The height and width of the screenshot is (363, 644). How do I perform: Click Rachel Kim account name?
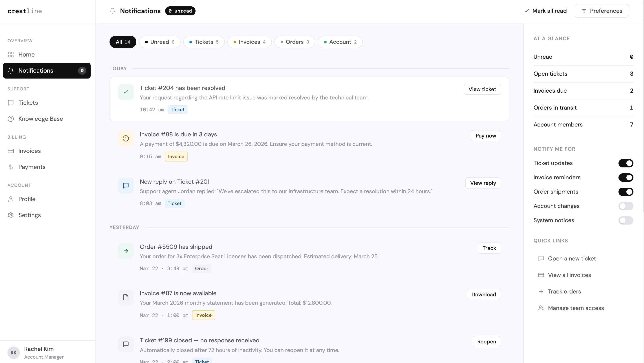pos(39,349)
